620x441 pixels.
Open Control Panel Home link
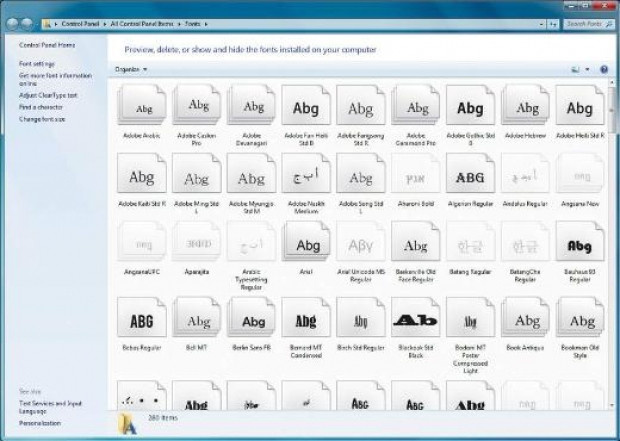(x=47, y=45)
